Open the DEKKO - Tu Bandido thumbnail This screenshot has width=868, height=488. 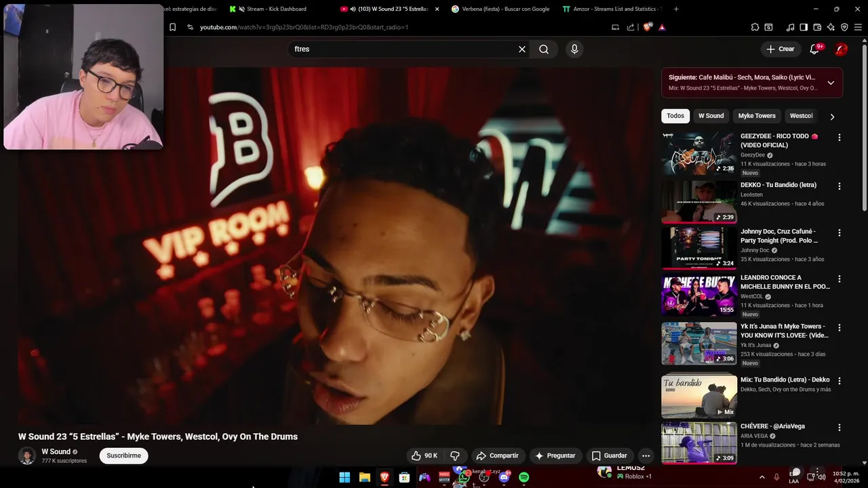point(699,202)
